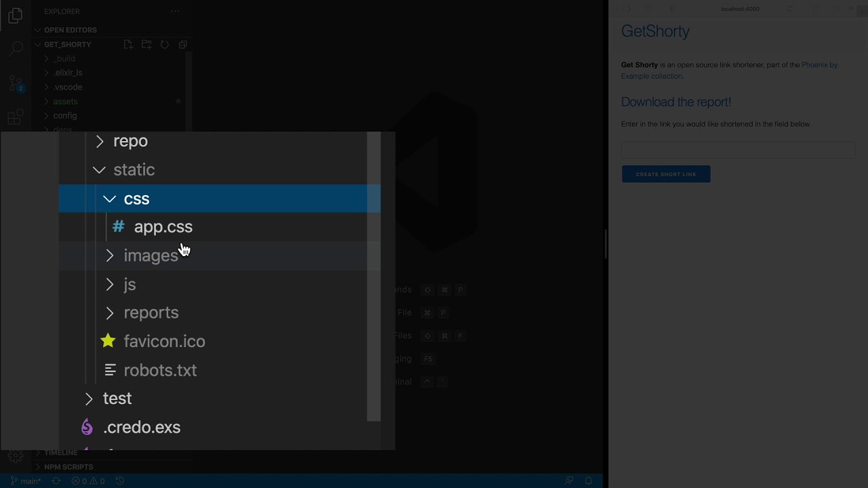Open the app.css file
Viewport: 868px width, 488px height.
[x=163, y=227]
